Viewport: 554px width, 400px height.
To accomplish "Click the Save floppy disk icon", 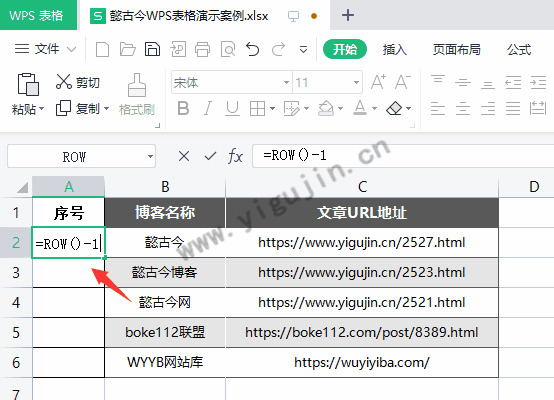I will coord(152,49).
